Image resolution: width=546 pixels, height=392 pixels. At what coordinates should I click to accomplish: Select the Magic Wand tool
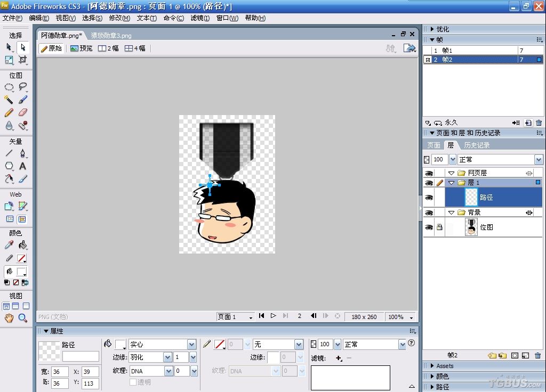[x=9, y=100]
